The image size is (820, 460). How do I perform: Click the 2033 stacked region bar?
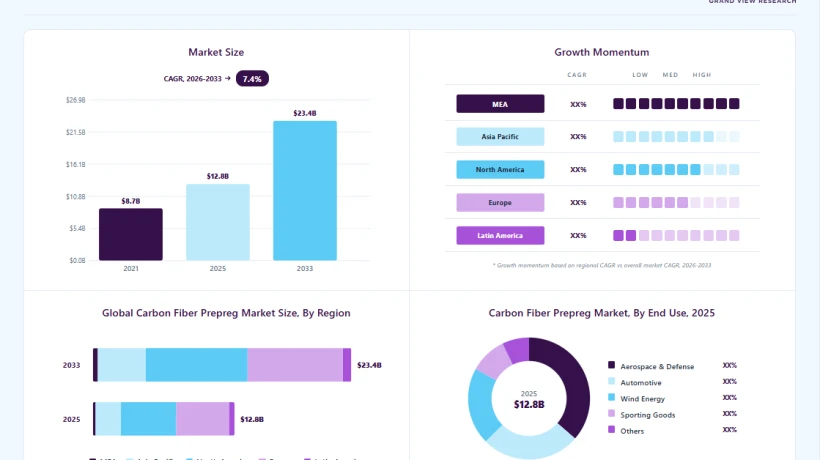(222, 365)
